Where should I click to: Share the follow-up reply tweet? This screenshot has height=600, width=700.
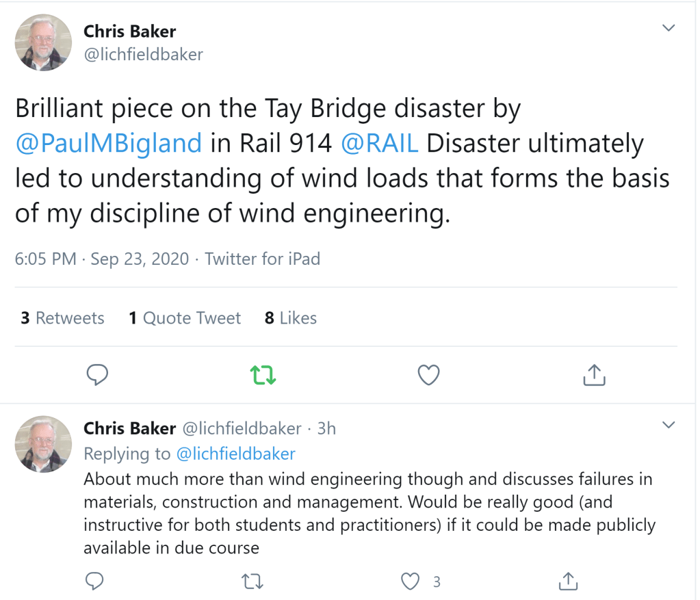pos(568,582)
